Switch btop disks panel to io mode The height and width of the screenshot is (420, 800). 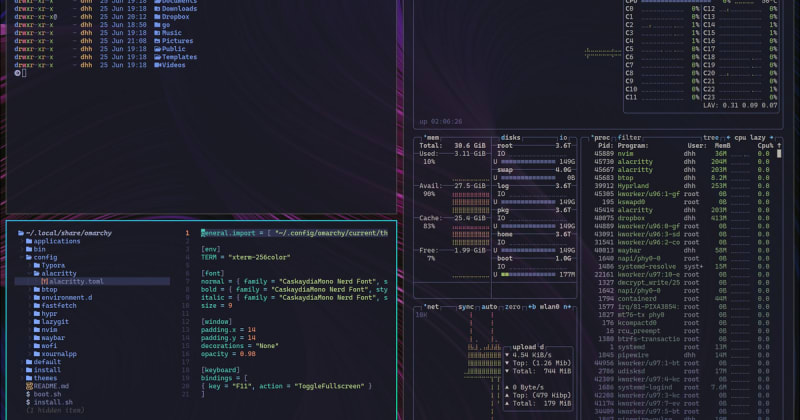(x=563, y=137)
